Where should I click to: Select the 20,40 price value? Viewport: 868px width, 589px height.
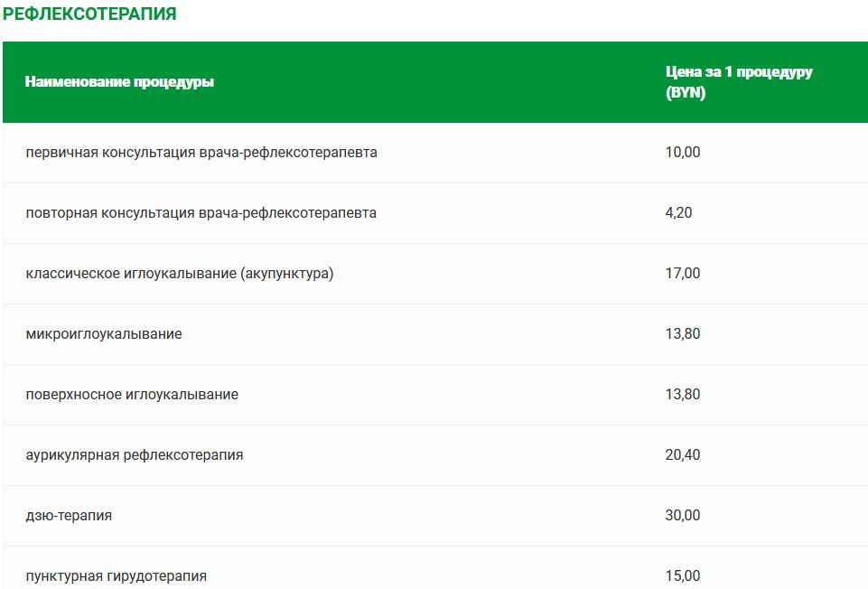pos(682,455)
